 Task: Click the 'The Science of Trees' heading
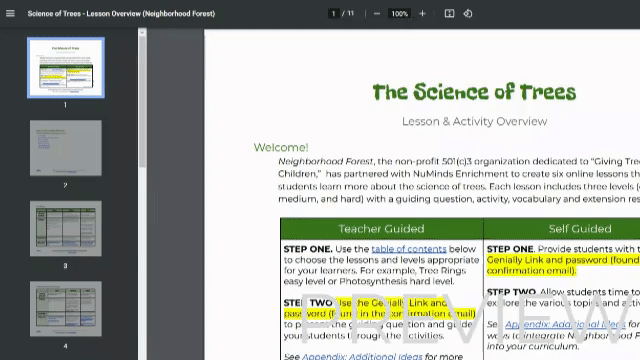click(x=474, y=92)
